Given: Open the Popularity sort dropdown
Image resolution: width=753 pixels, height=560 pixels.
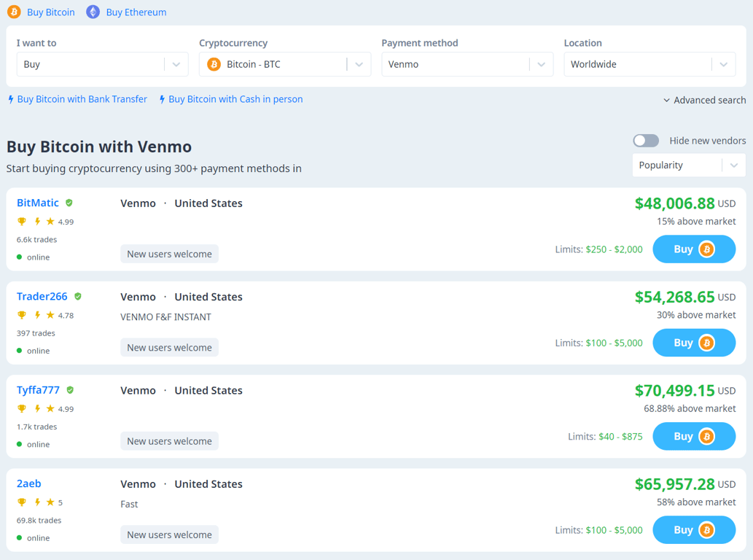Looking at the screenshot, I should point(688,166).
